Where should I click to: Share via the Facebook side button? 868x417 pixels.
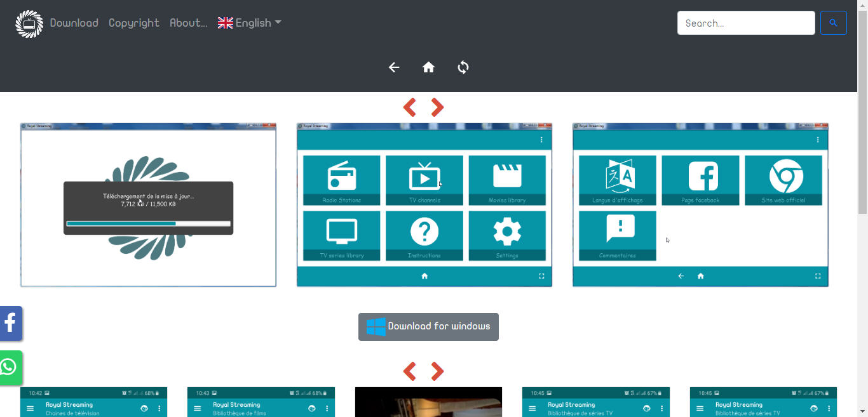tap(11, 324)
